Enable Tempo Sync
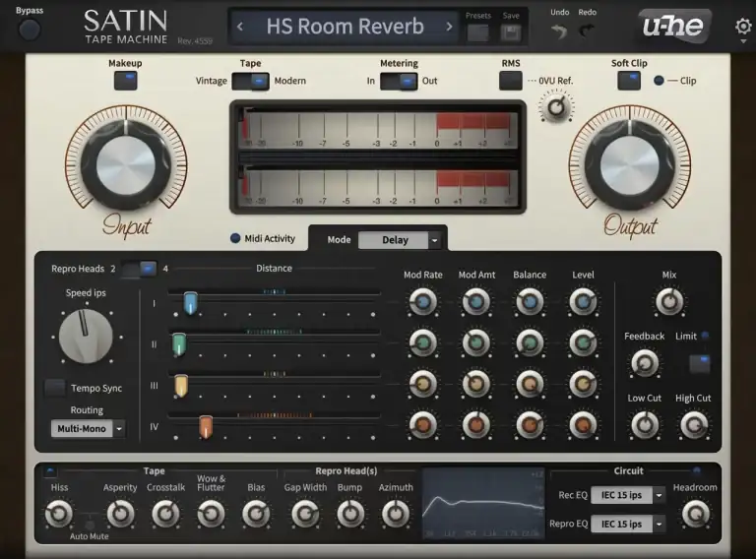This screenshot has height=559, width=756. pos(54,388)
